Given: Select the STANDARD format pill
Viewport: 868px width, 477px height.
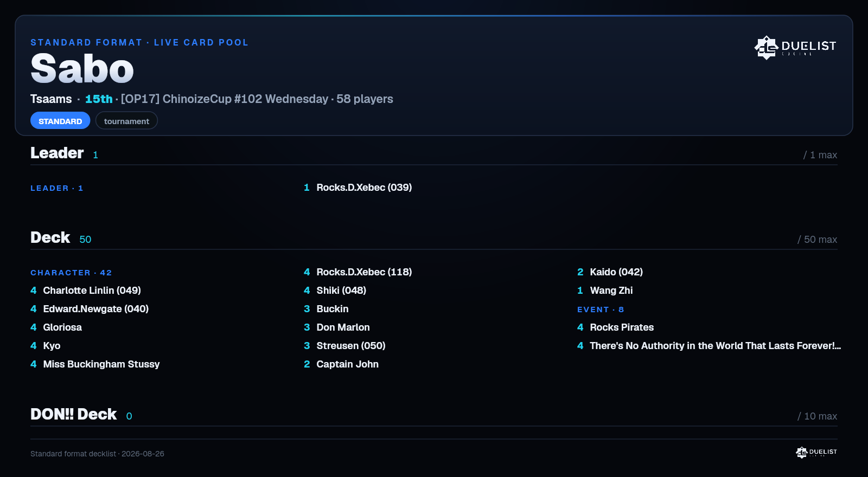Looking at the screenshot, I should coord(60,121).
